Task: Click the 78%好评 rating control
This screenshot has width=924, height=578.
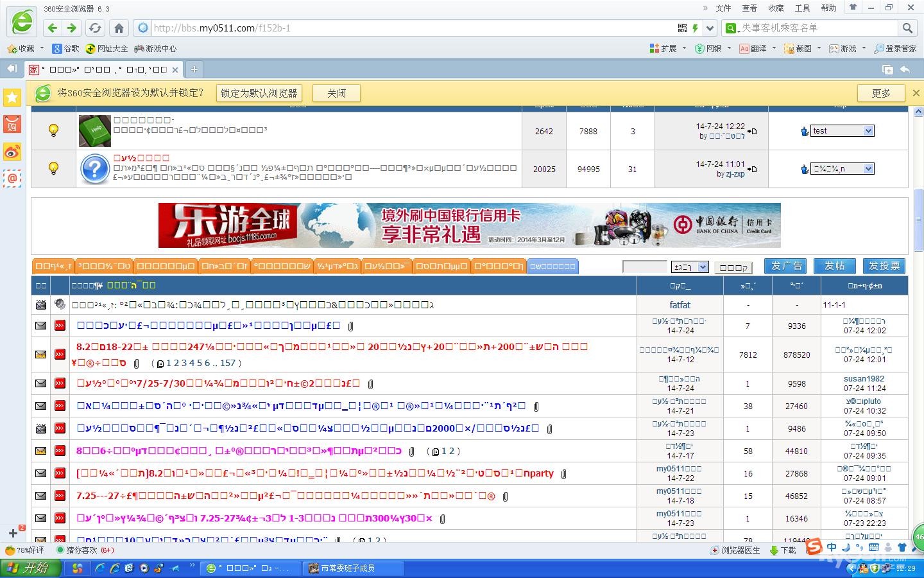Action: (24, 550)
